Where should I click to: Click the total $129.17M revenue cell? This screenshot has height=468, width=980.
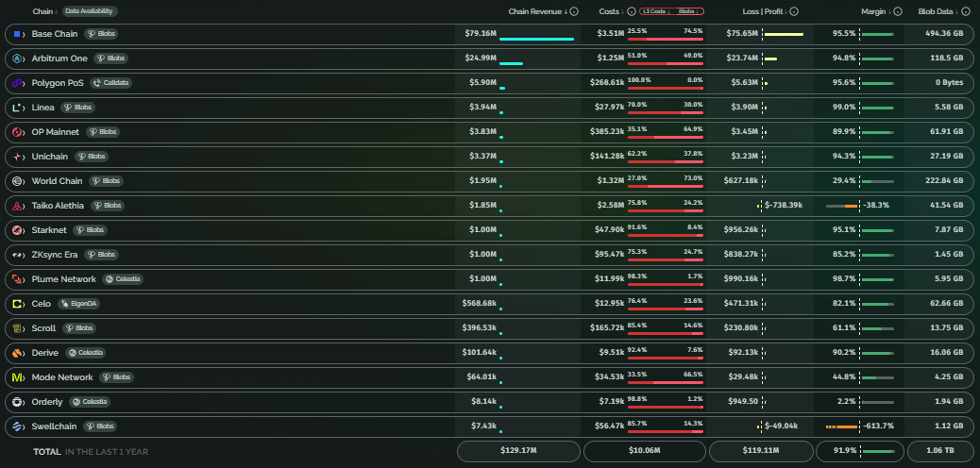point(518,451)
